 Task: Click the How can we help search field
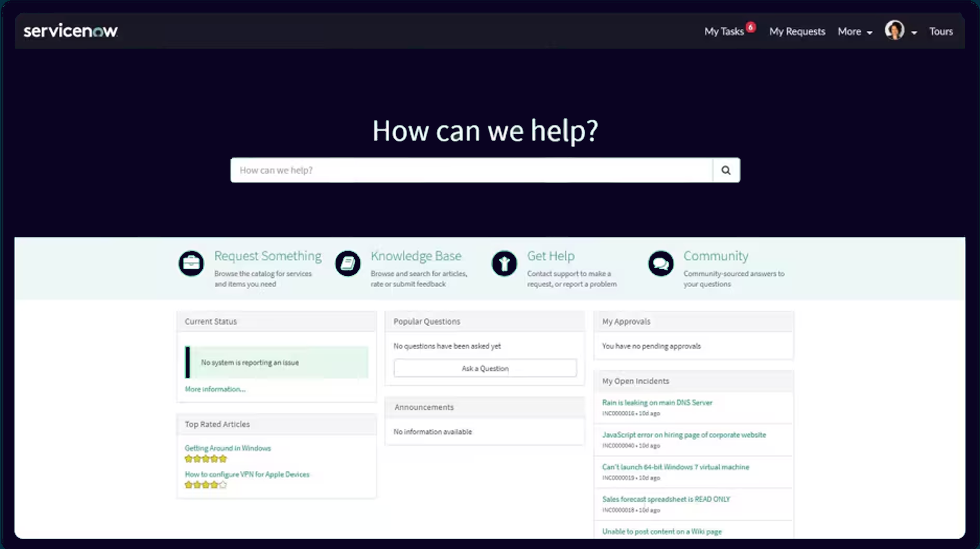coord(472,170)
